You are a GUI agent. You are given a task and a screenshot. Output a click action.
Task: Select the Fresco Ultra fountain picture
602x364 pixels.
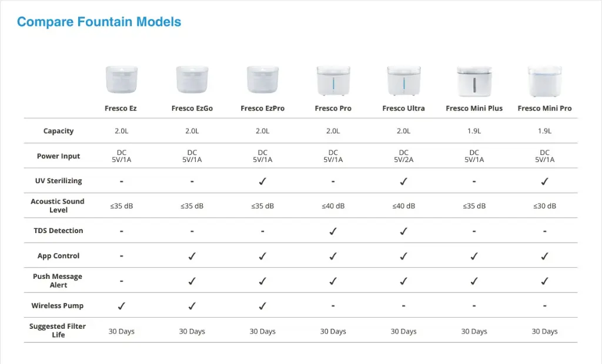click(403, 80)
